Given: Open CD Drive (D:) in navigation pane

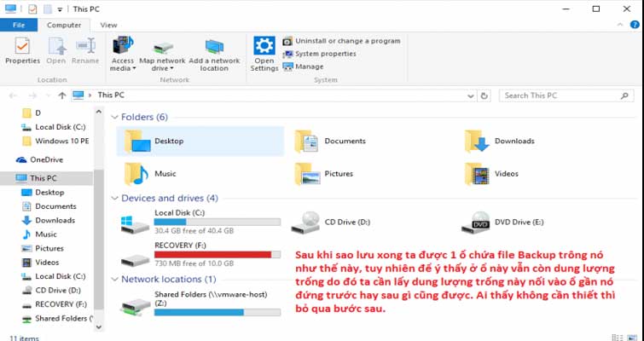Looking at the screenshot, I should pyautogui.click(x=51, y=291).
